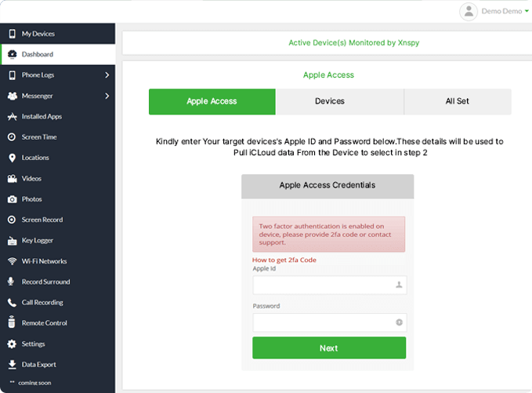Image resolution: width=532 pixels, height=393 pixels.
Task: Click the Key Logger keyboard icon
Action: click(12, 241)
